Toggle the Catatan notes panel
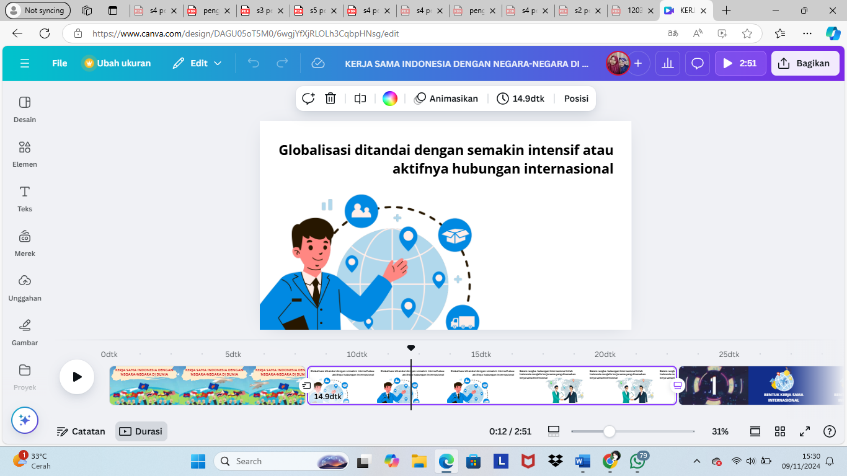This screenshot has height=476, width=847. [81, 432]
